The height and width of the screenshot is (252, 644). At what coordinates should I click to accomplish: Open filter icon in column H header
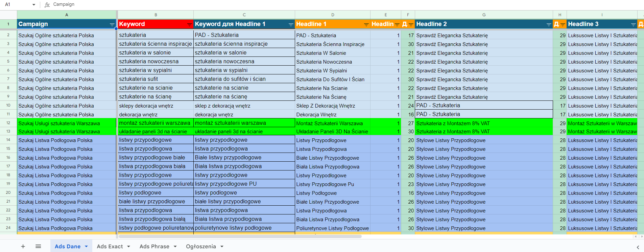[563, 24]
